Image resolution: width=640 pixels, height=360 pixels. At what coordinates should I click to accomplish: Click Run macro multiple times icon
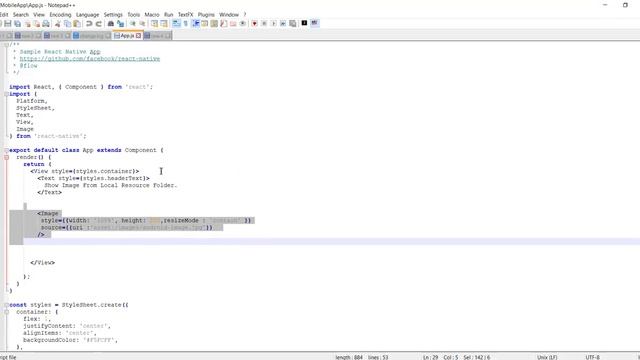point(283,24)
